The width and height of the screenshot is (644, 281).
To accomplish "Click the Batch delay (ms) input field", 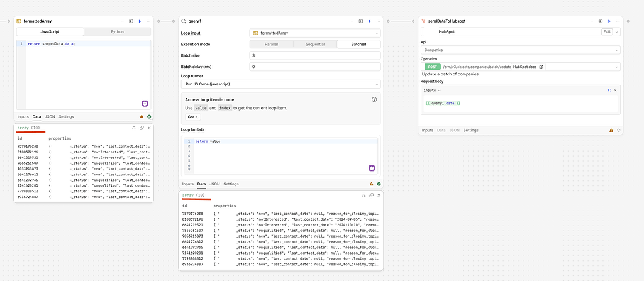I will point(315,67).
